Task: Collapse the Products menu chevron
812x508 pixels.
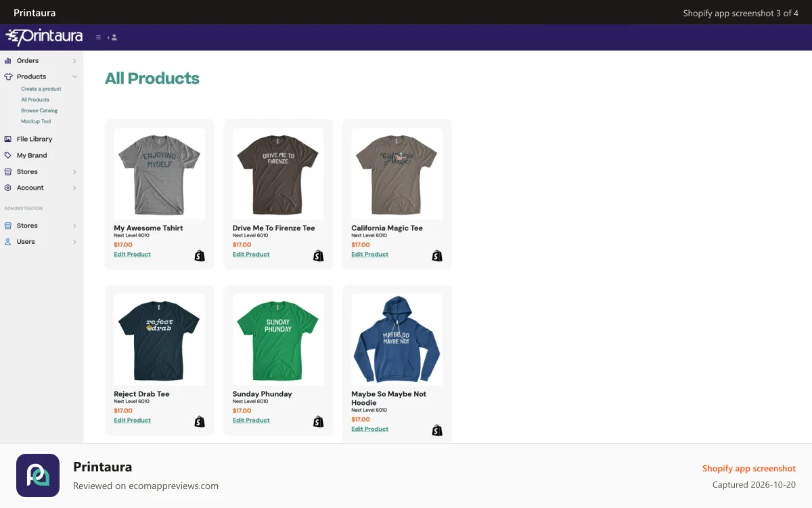Action: pyautogui.click(x=74, y=77)
